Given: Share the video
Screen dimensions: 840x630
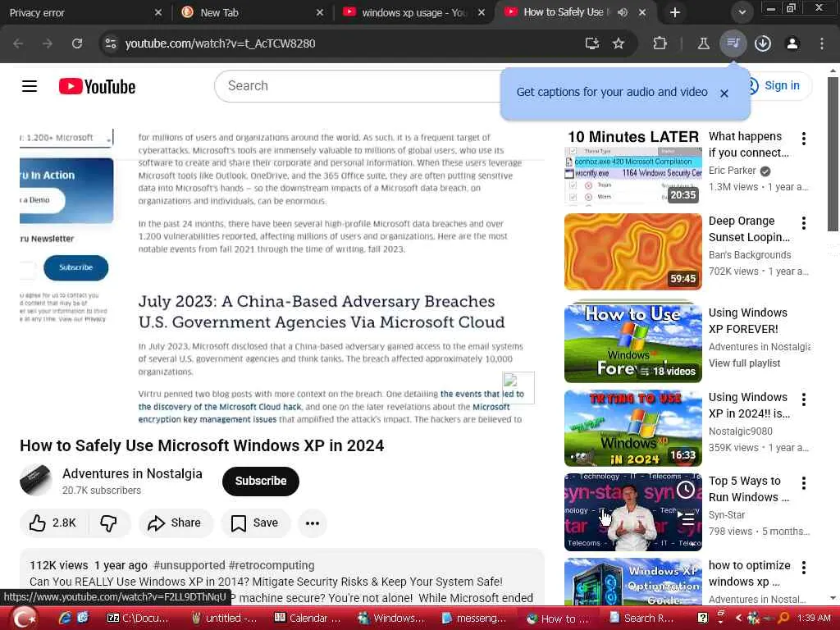Looking at the screenshot, I should pos(176,523).
